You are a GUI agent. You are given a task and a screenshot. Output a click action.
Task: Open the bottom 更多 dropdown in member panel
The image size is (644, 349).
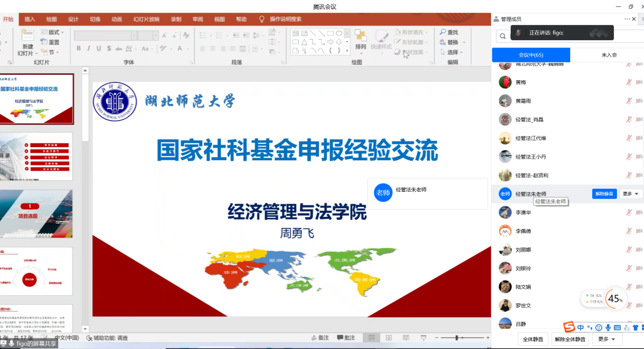(606, 339)
